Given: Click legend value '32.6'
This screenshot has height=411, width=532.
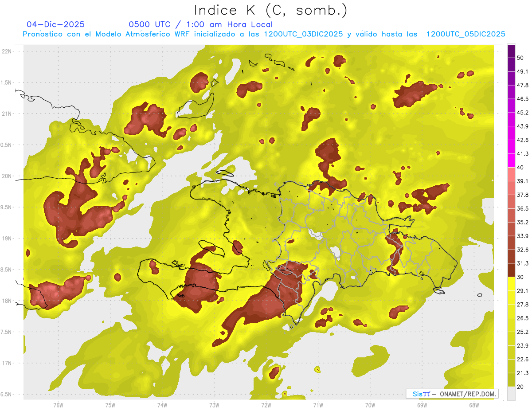Looking at the screenshot, I should [x=522, y=250].
